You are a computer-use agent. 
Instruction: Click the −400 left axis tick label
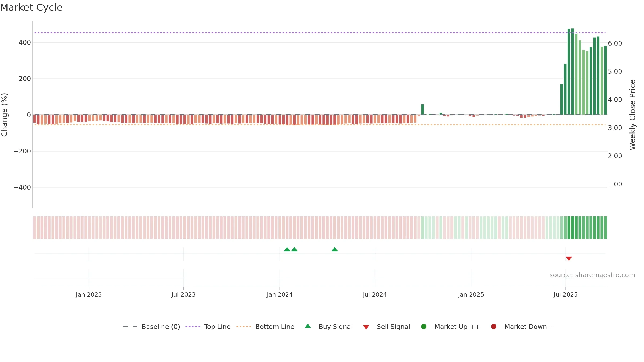[x=22, y=187]
